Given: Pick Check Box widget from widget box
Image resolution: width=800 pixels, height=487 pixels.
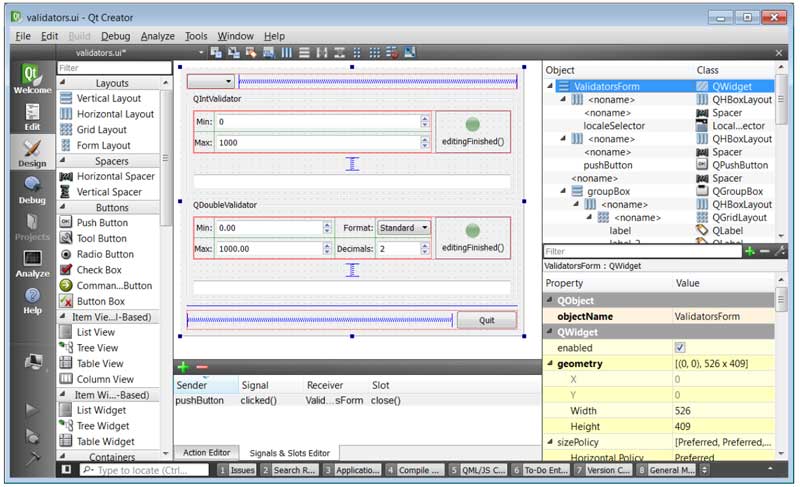Looking at the screenshot, I should pos(99,270).
